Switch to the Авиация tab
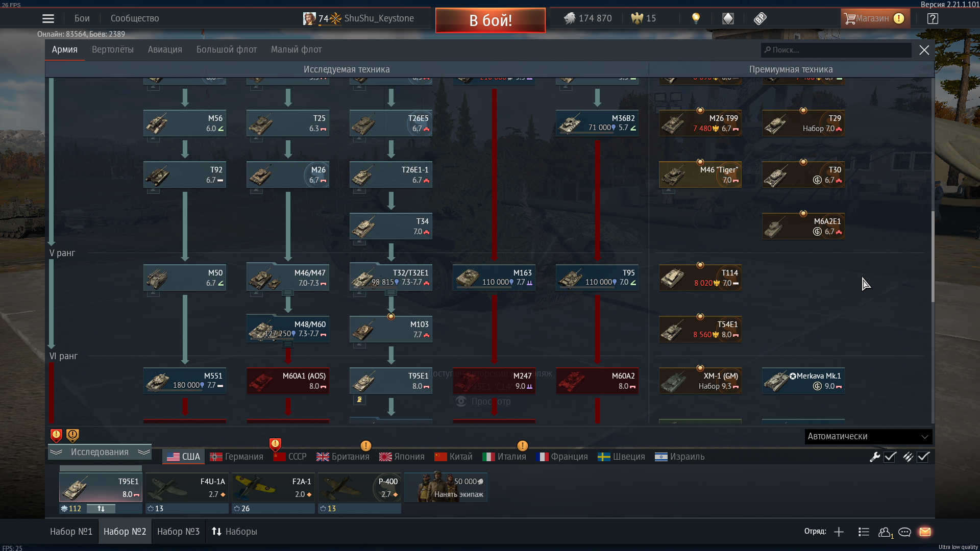 coord(165,49)
